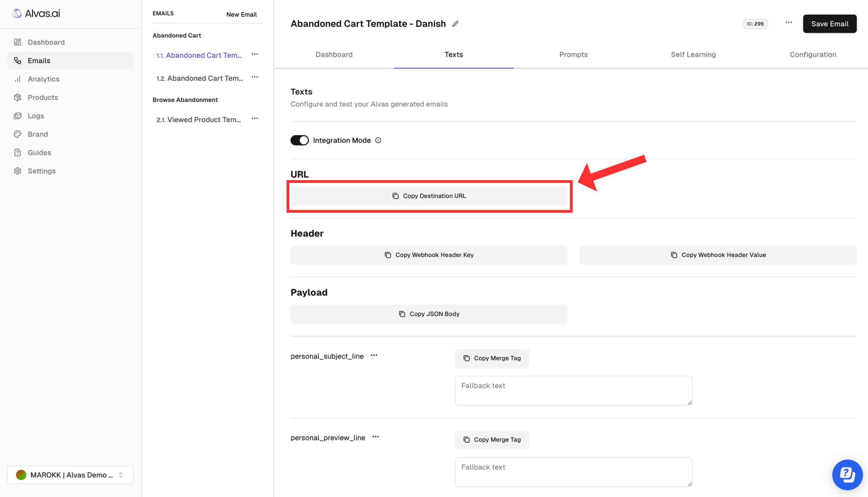Switch to the Dashboard tab of the template

point(334,55)
